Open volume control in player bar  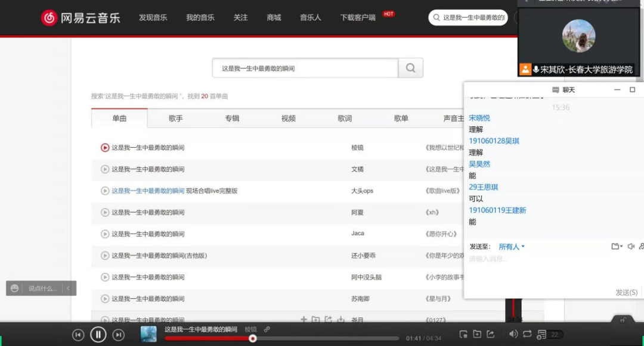coord(513,335)
